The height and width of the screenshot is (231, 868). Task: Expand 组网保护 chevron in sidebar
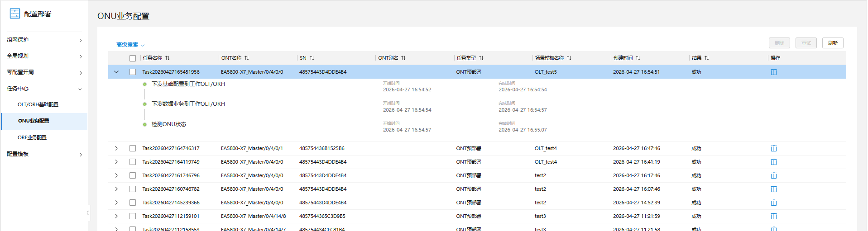(x=81, y=40)
